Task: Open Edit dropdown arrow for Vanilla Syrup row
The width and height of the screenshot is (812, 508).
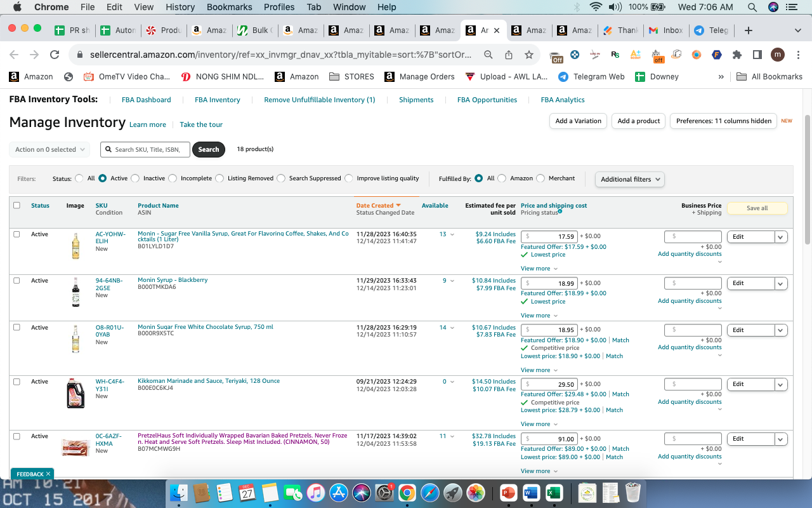Action: click(x=781, y=237)
